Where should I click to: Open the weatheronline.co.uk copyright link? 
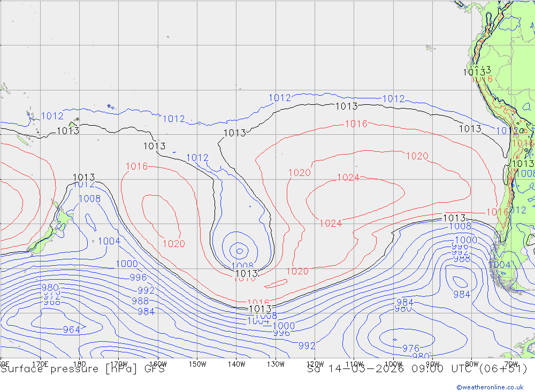coord(490,387)
